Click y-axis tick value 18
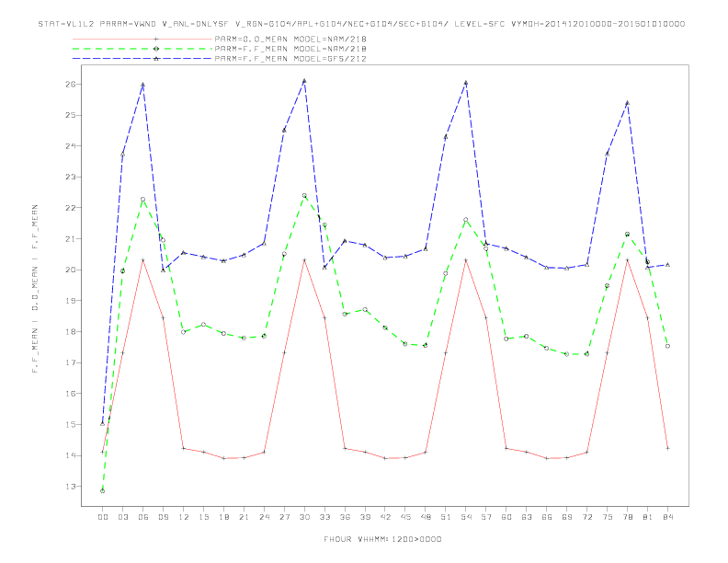The image size is (728, 563). (x=71, y=332)
